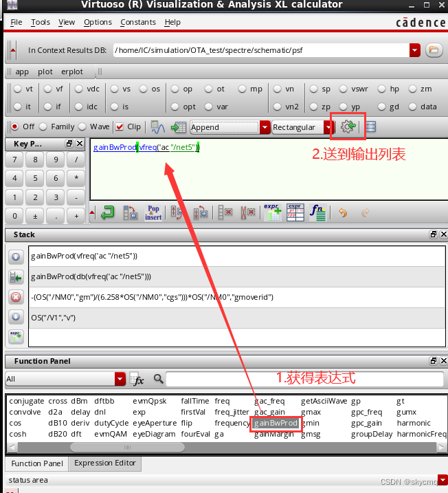This screenshot has width=448, height=493.
Task: Copy stack item into buffer icon
Action: pyautogui.click(x=16, y=277)
